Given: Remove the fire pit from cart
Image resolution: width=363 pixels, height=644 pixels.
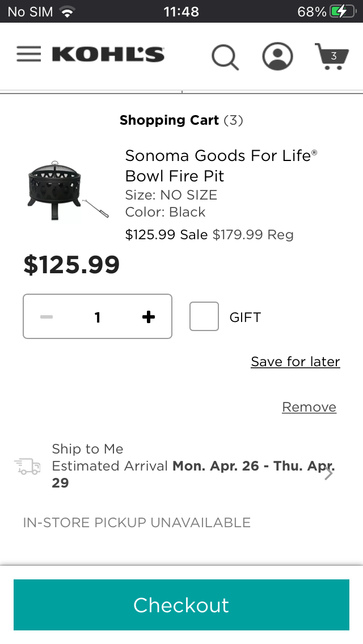Looking at the screenshot, I should 309,407.
